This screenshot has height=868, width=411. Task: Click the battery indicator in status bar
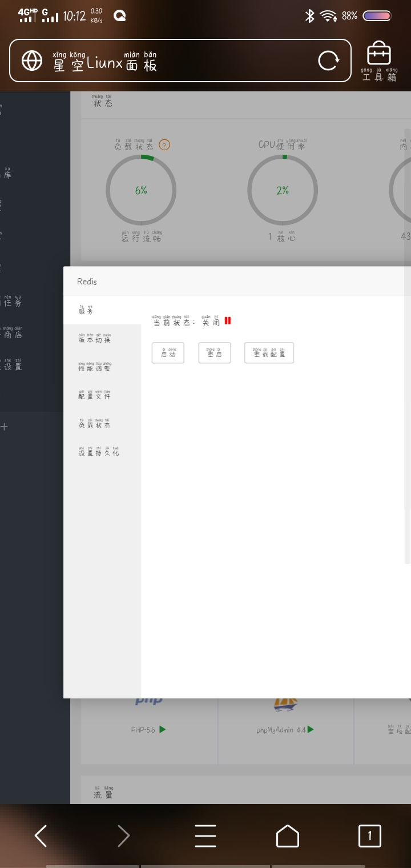click(x=377, y=16)
